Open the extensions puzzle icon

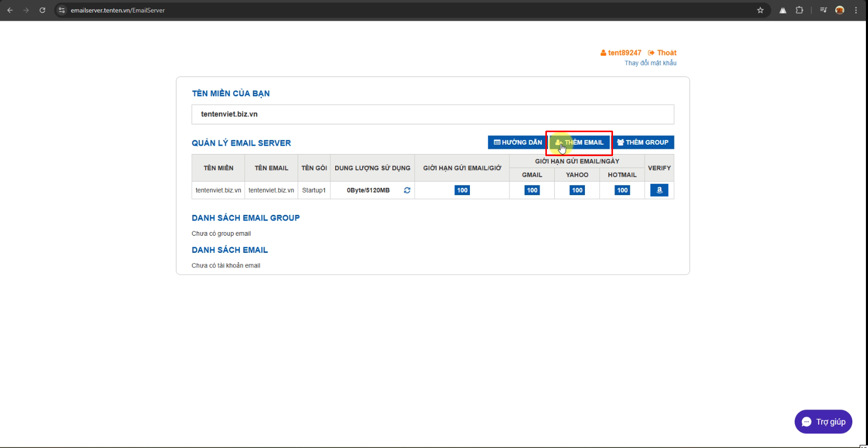click(x=799, y=10)
